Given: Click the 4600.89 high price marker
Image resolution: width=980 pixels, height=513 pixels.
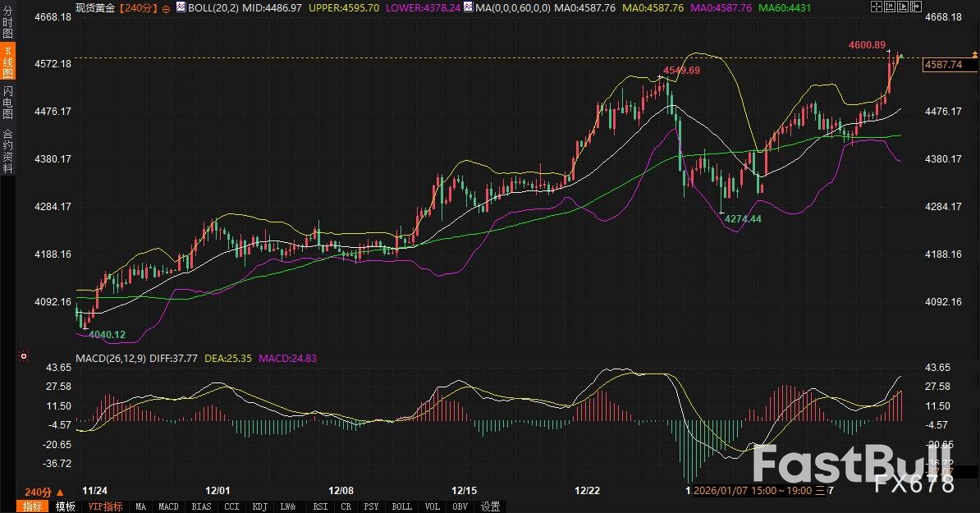Looking at the screenshot, I should point(868,44).
